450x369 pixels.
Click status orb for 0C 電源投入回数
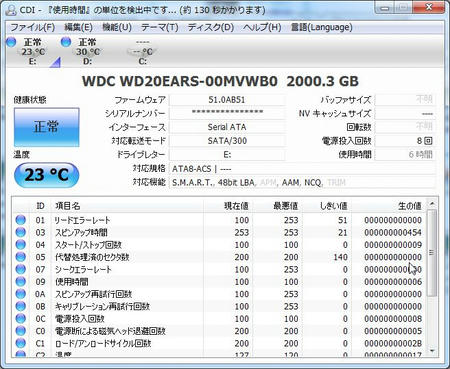tap(21, 318)
